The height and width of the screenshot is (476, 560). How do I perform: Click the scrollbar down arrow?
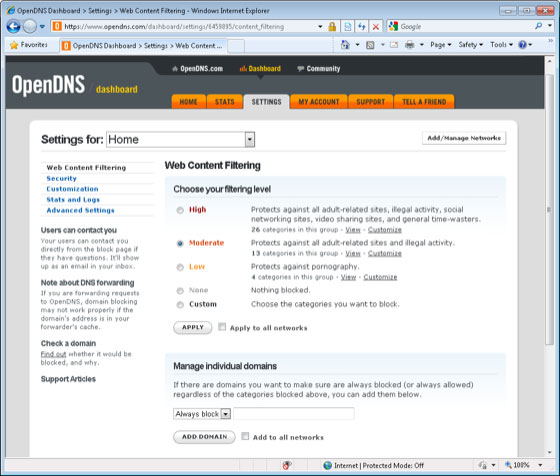point(550,452)
